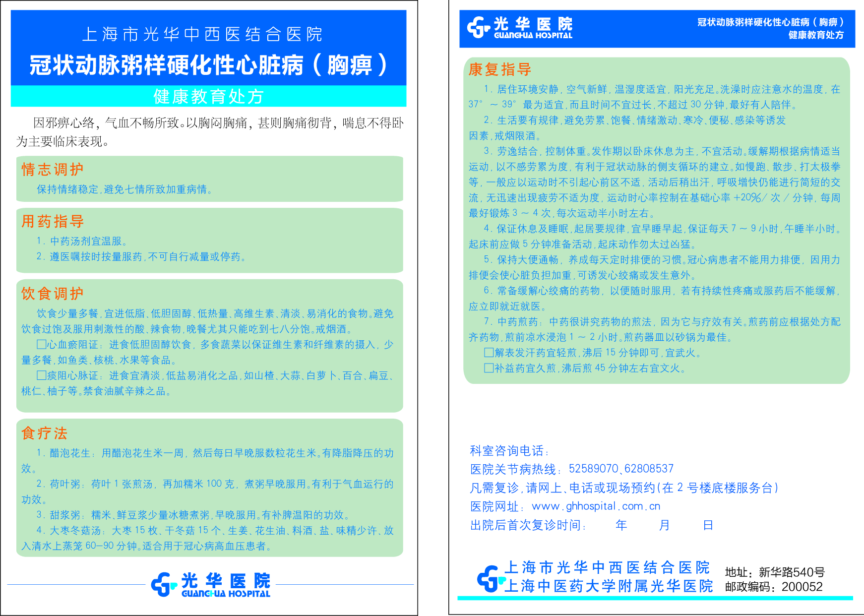Image resolution: width=864 pixels, height=616 pixels.
Task: Click the 健康教育处方 text in the right page header
Action: click(x=816, y=35)
